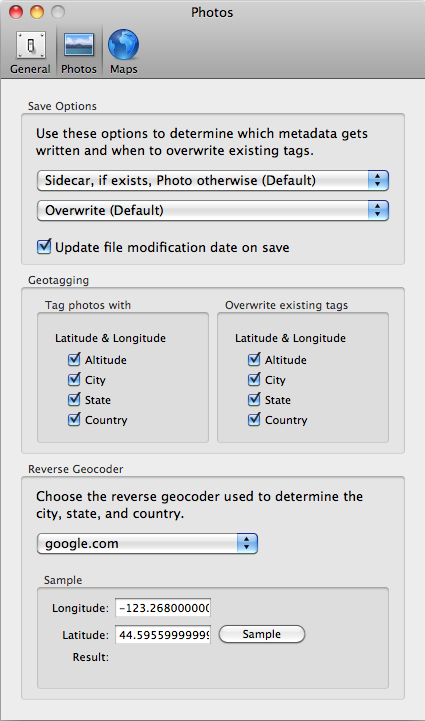Toggle City under Tag photos with
This screenshot has width=425, height=721.
coord(74,380)
